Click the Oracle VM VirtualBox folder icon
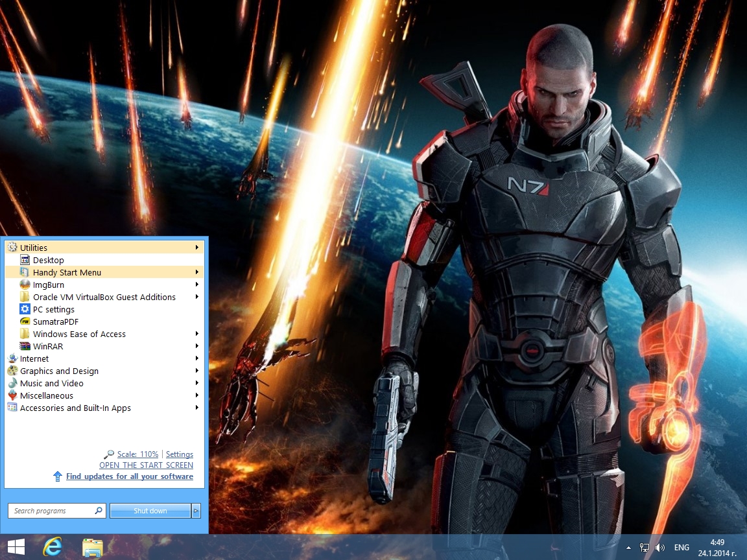Screen dimensions: 747x560 pyautogui.click(x=25, y=297)
